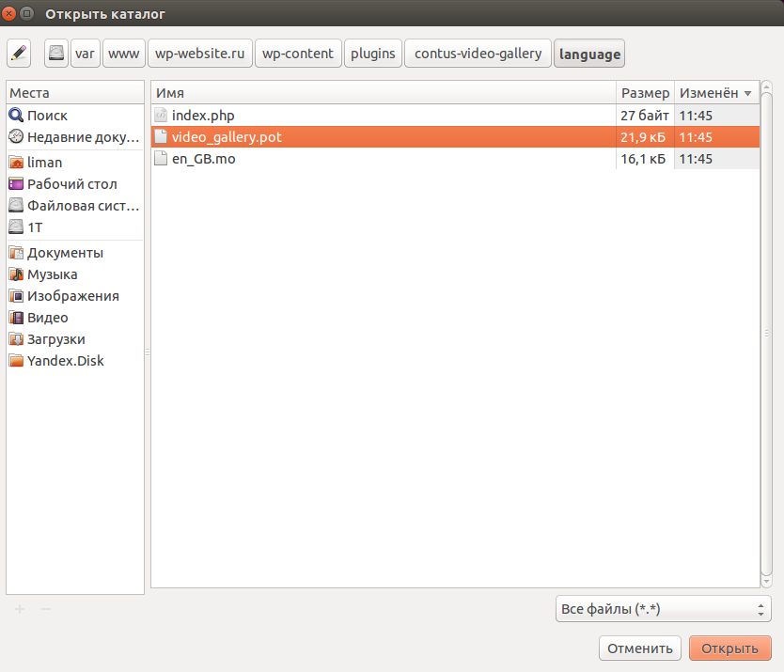
Task: Click the file list vertical scrollbar
Action: (x=766, y=333)
